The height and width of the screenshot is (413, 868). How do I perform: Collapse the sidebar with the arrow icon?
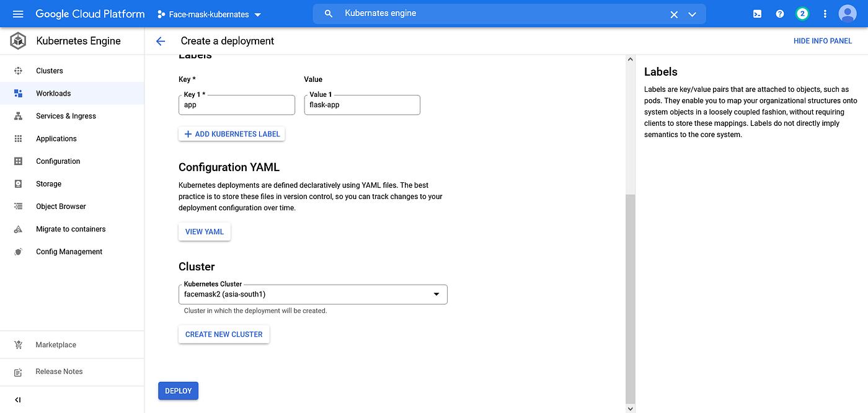[x=17, y=400]
